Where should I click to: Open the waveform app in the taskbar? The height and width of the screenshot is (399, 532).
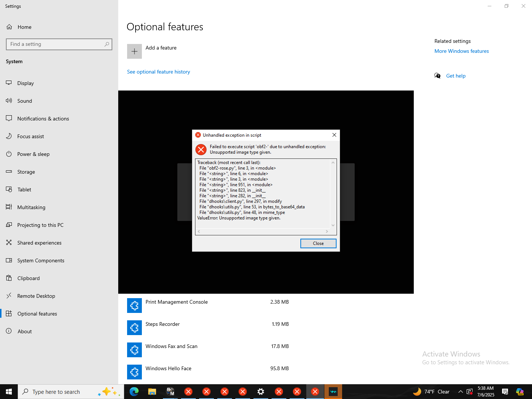pyautogui.click(x=333, y=392)
